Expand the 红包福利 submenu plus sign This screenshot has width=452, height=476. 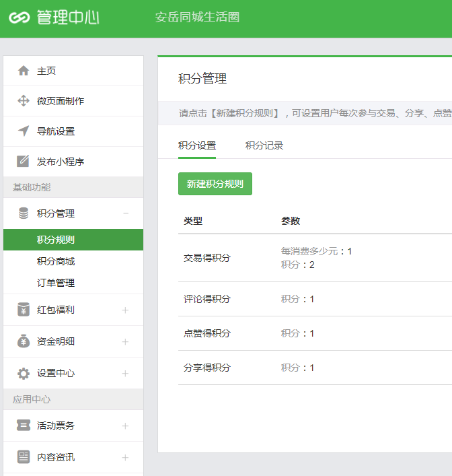(125, 310)
